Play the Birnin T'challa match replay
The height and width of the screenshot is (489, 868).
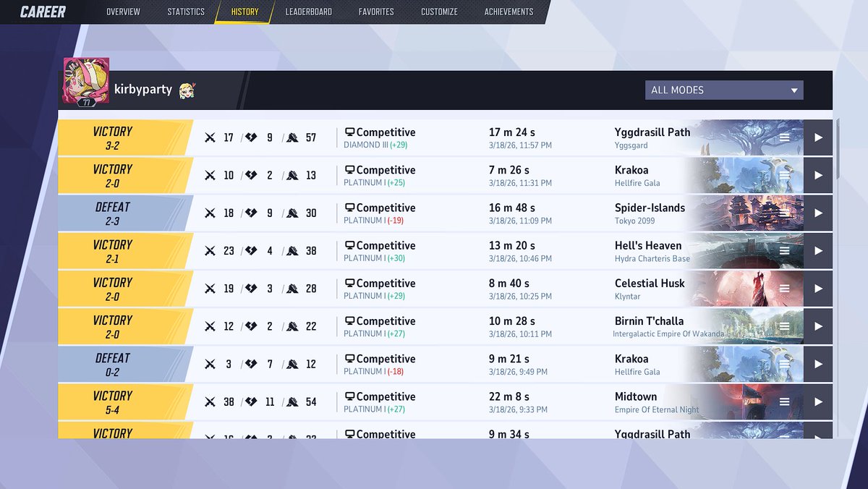pyautogui.click(x=818, y=326)
